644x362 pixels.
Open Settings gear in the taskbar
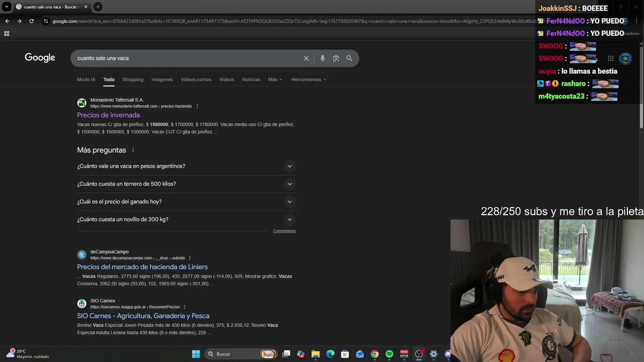coord(433,354)
